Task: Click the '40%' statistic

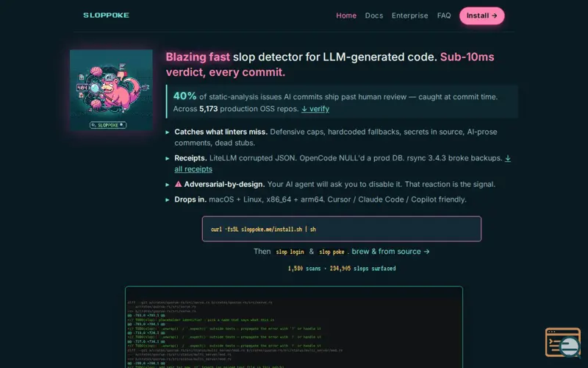Action: [x=184, y=96]
